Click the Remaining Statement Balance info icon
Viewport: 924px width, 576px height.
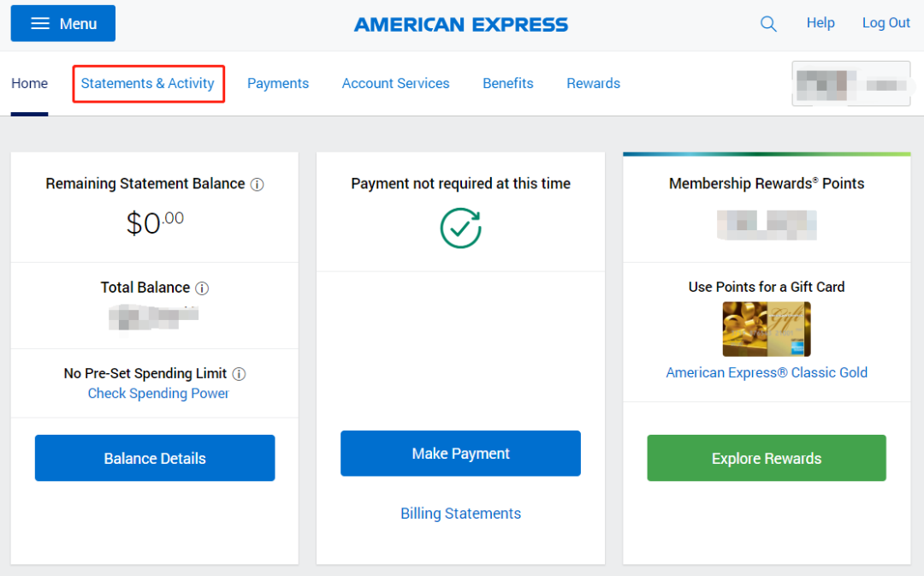click(x=258, y=184)
